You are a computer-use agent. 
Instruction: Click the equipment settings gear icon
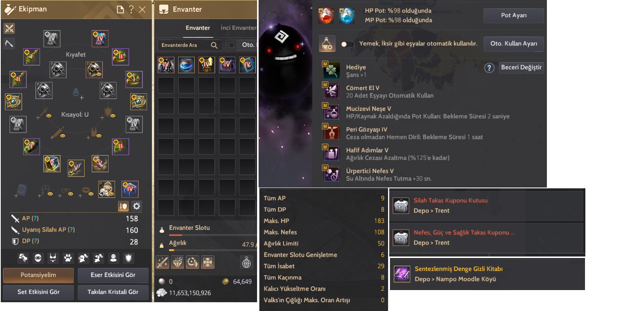click(x=137, y=206)
